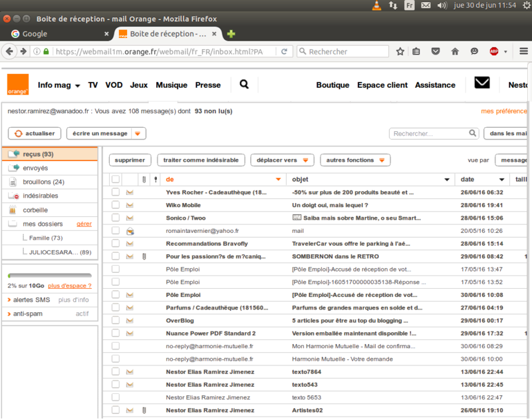Go to Firefox home page icon

[455, 52]
